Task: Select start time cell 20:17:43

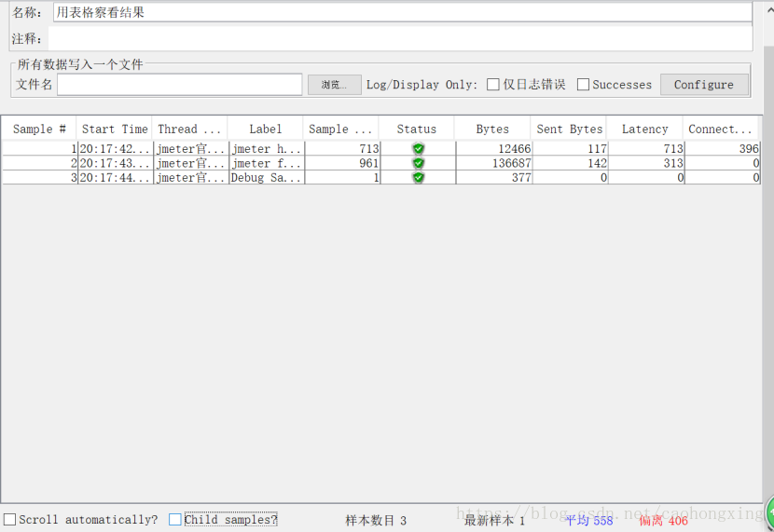Action: [115, 163]
